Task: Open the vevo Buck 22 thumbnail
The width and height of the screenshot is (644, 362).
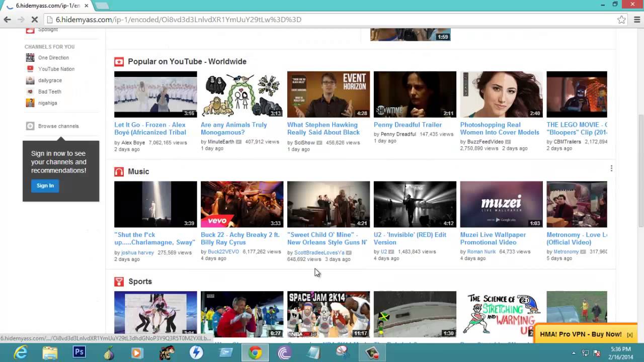Action: pos(242,205)
